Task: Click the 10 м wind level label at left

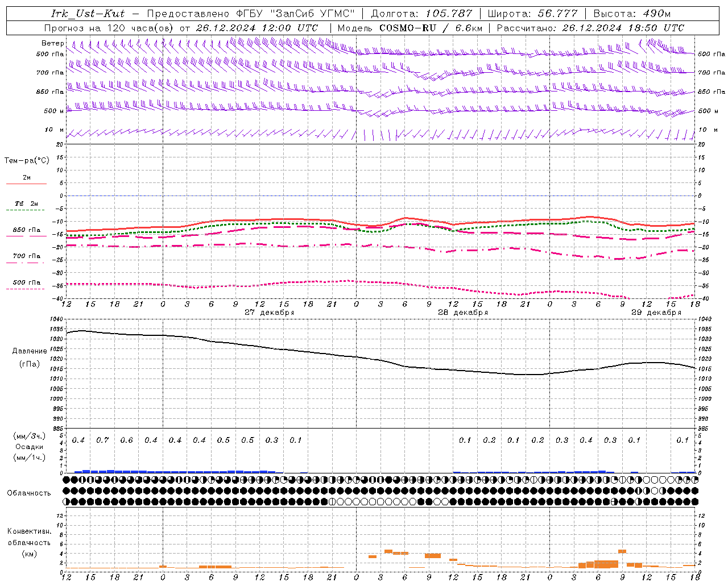Action: point(54,130)
